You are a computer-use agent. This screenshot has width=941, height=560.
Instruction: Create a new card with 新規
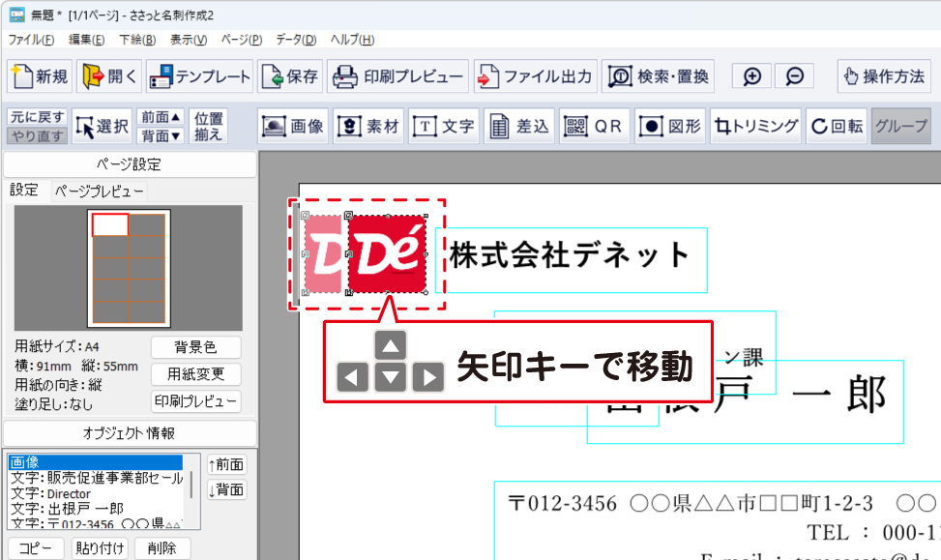40,76
